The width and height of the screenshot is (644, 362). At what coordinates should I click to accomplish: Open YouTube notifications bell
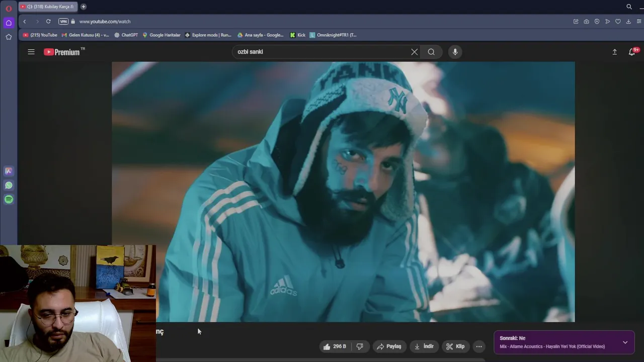pos(632,52)
